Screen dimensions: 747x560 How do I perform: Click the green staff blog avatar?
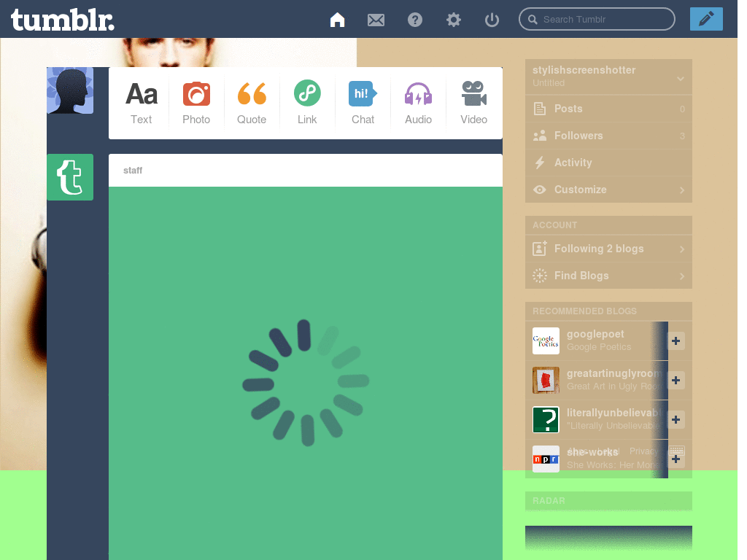pos(70,177)
